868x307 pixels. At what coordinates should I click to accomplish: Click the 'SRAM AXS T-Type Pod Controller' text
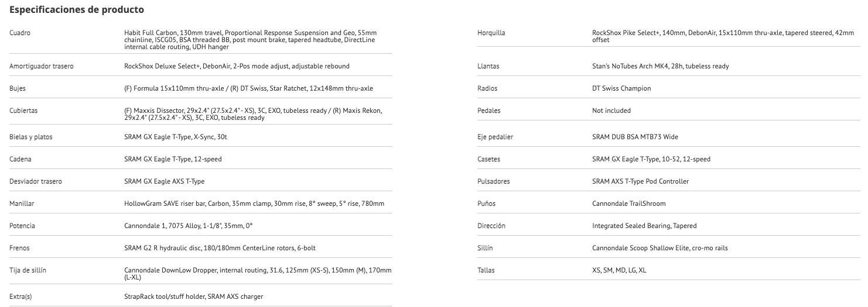(x=640, y=181)
